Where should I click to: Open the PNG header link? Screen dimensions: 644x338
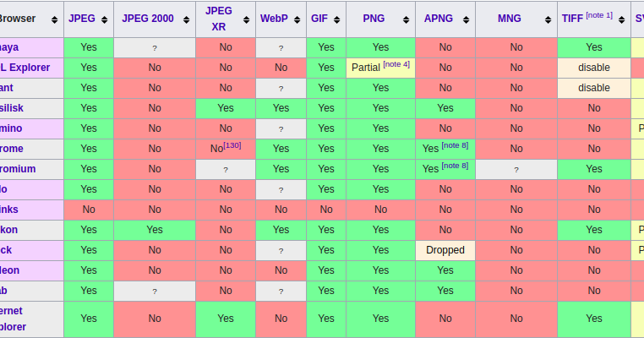coord(374,19)
